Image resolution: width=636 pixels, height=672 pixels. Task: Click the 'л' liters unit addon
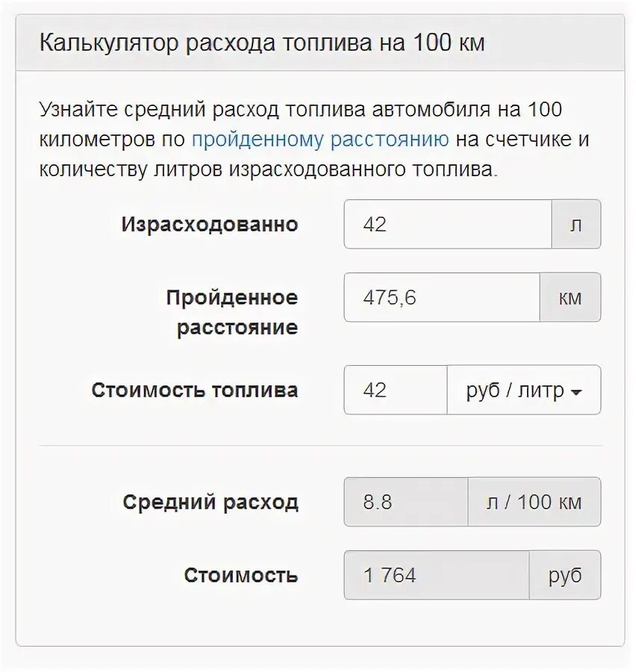(x=576, y=224)
